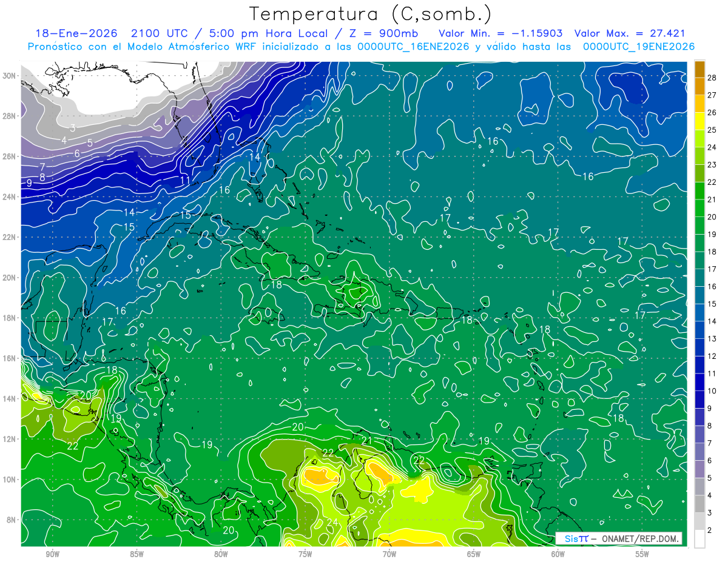The width and height of the screenshot is (728, 562).
Task: Click the yellow legend swatch between 25 and 26
Action: (x=699, y=121)
